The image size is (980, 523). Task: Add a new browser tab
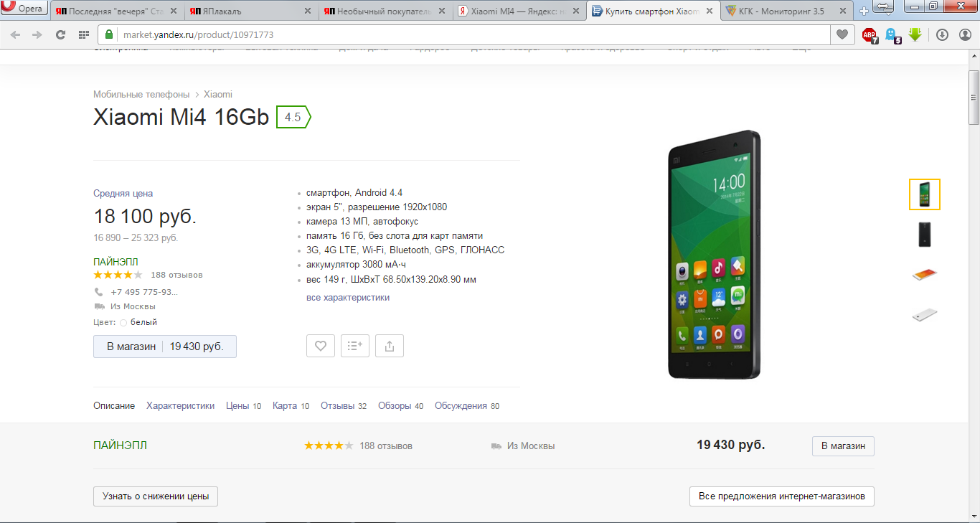[x=864, y=11]
